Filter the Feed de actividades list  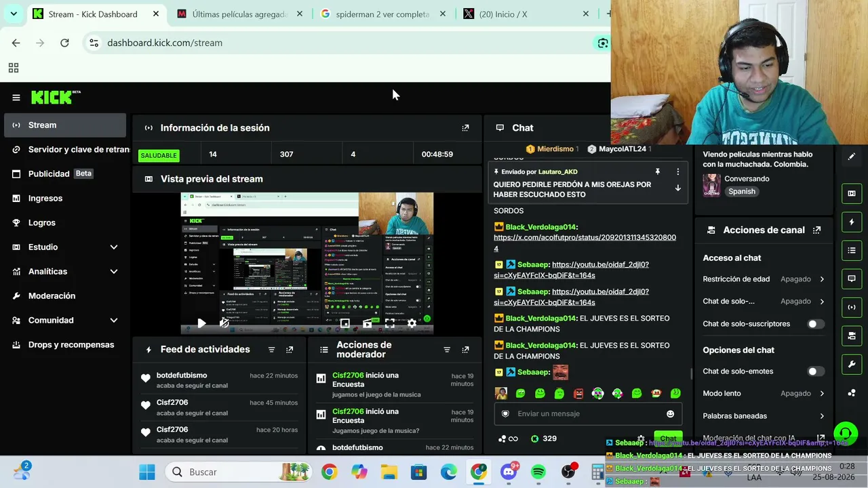[x=271, y=350]
